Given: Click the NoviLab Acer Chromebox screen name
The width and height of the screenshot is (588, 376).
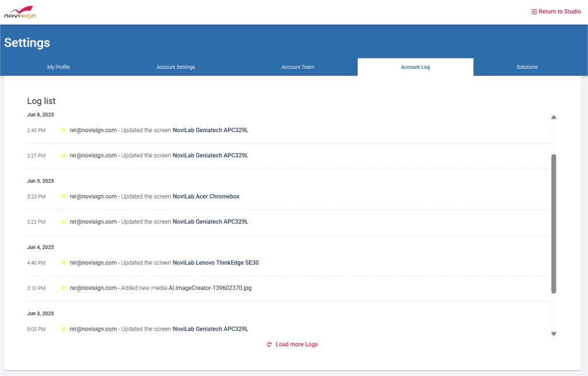Looking at the screenshot, I should point(206,196).
